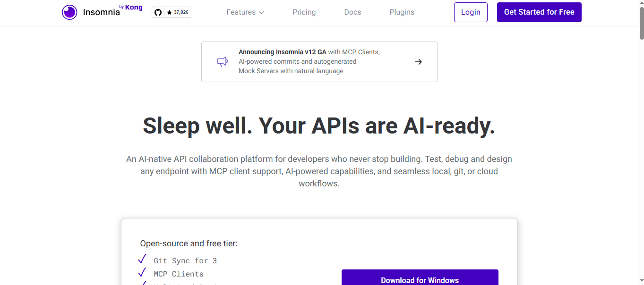Open the Plugins page

pos(402,12)
